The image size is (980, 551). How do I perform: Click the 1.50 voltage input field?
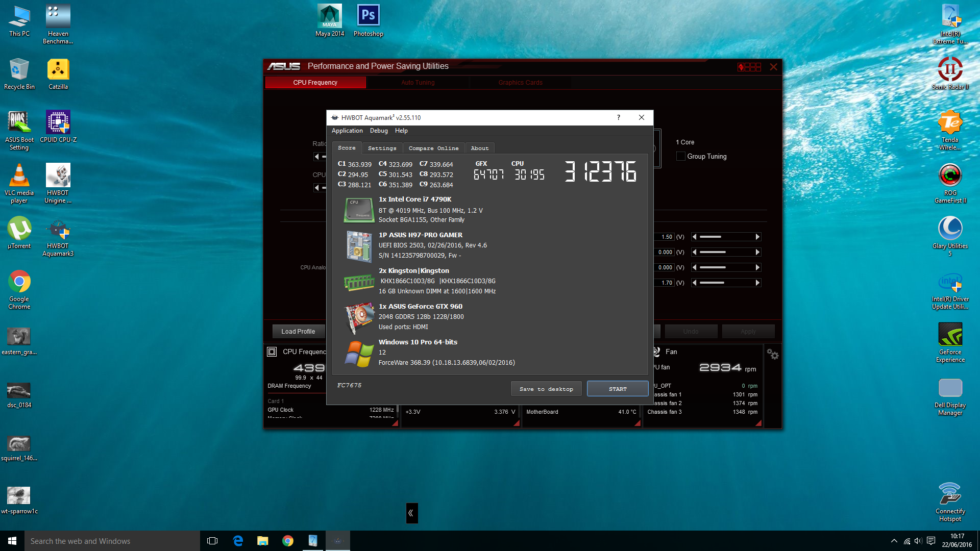click(664, 237)
